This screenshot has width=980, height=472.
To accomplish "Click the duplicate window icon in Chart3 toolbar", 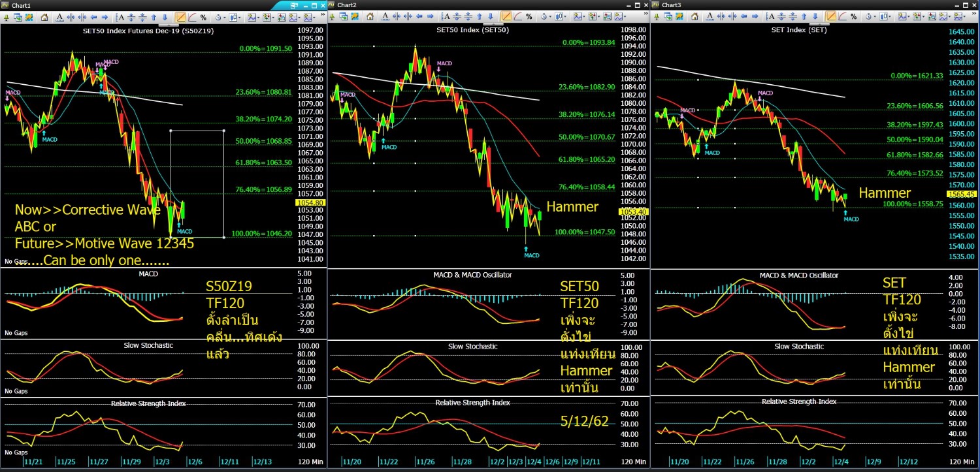I will 669,17.
